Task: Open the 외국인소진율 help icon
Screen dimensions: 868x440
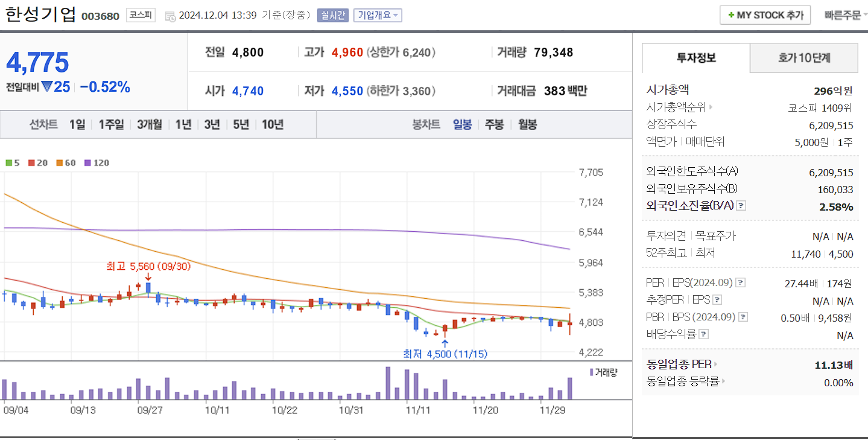Action: tap(741, 206)
